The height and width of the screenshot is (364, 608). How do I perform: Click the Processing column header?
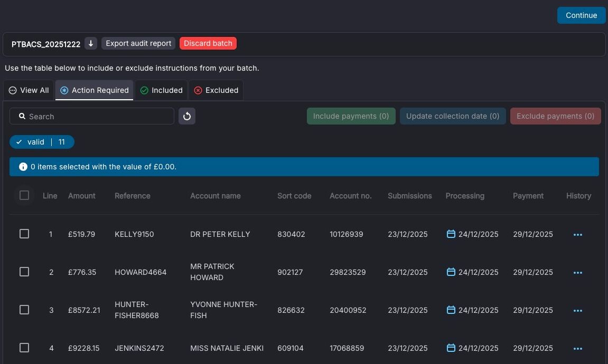click(x=465, y=196)
